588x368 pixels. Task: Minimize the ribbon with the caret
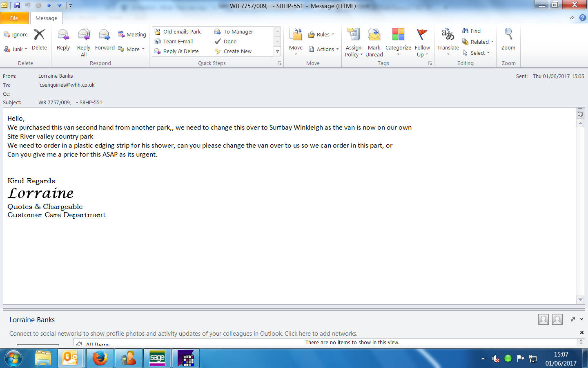pos(572,18)
